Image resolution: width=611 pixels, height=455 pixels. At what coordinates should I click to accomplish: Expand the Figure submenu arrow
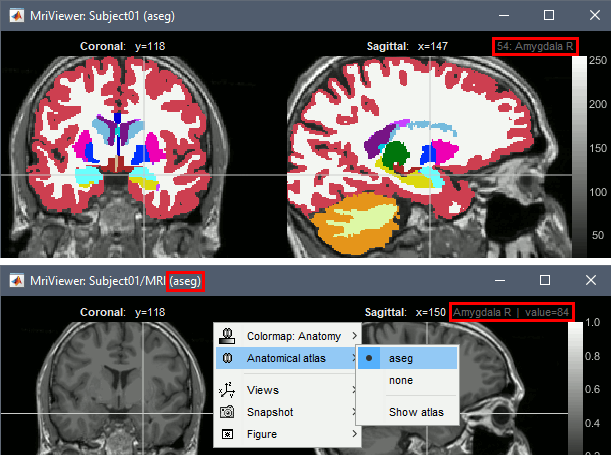click(355, 434)
